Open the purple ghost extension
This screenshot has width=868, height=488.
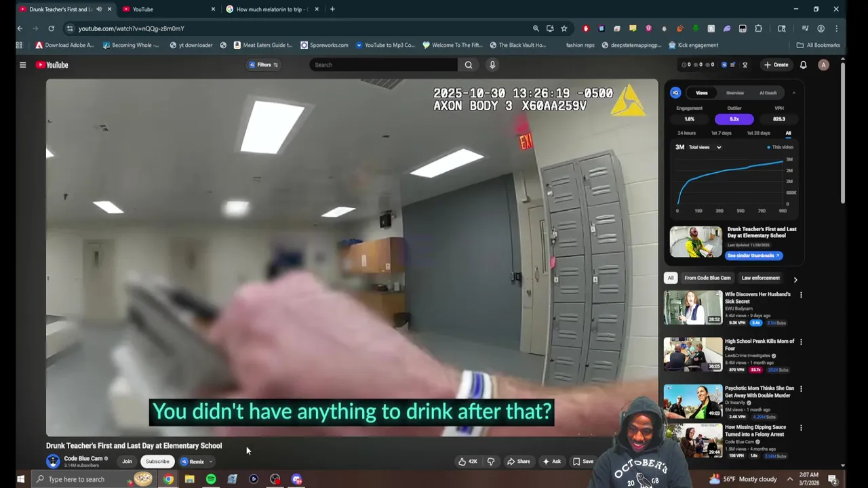[x=727, y=28]
